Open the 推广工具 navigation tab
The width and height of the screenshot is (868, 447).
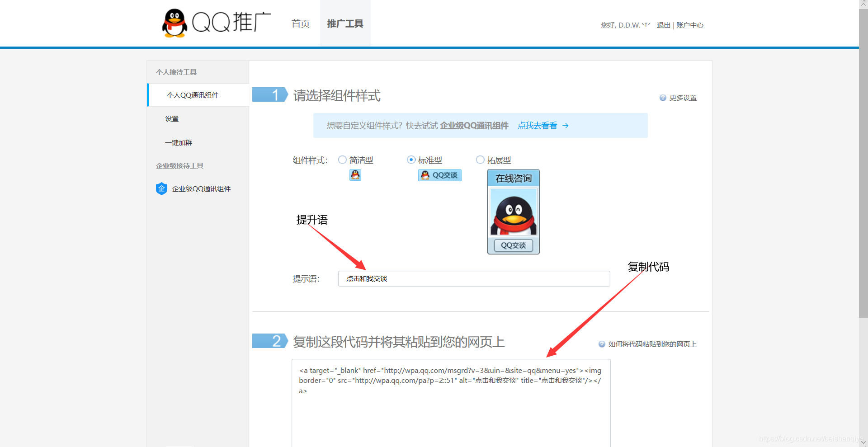(x=345, y=24)
